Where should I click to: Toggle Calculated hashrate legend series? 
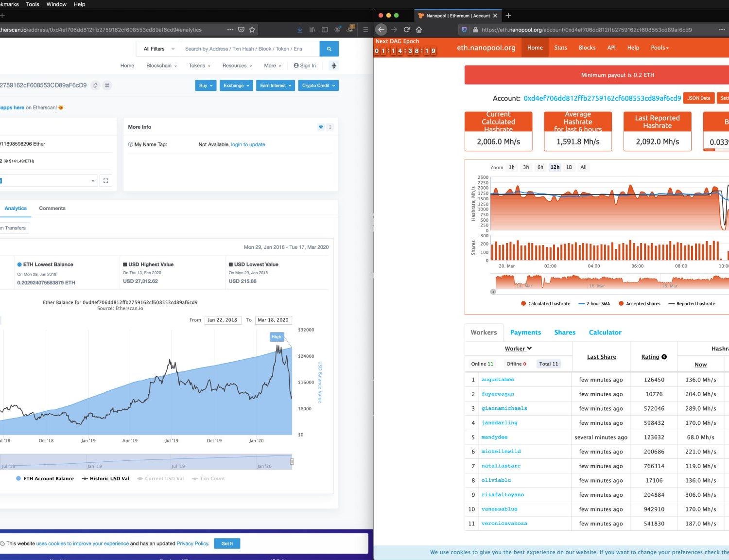545,304
